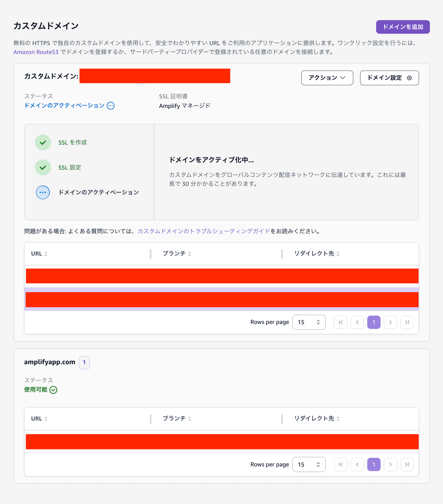The image size is (443, 504).
Task: Select page 1 in custom domain table
Action: [374, 322]
